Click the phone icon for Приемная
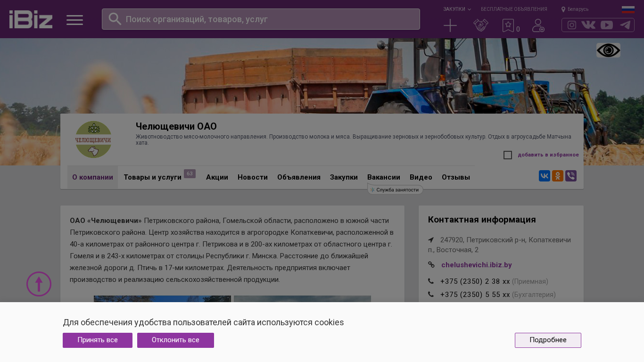Image resolution: width=644 pixels, height=362 pixels. [x=431, y=281]
